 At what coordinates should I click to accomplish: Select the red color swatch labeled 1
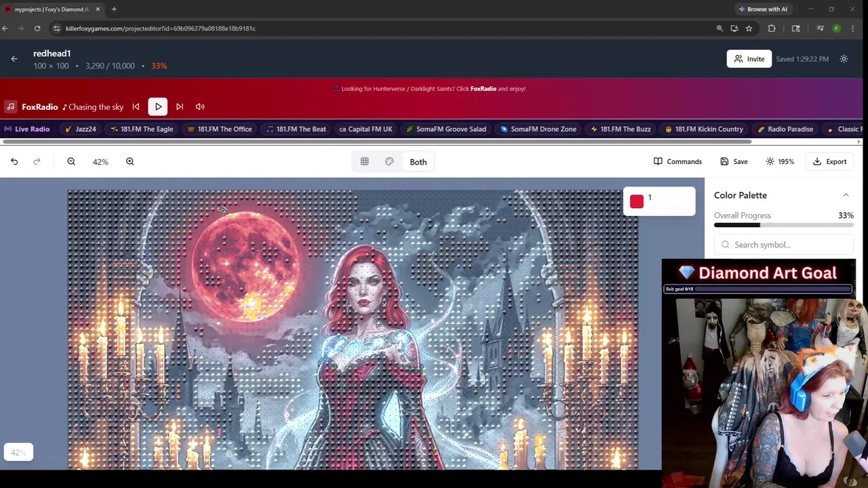[x=636, y=201]
